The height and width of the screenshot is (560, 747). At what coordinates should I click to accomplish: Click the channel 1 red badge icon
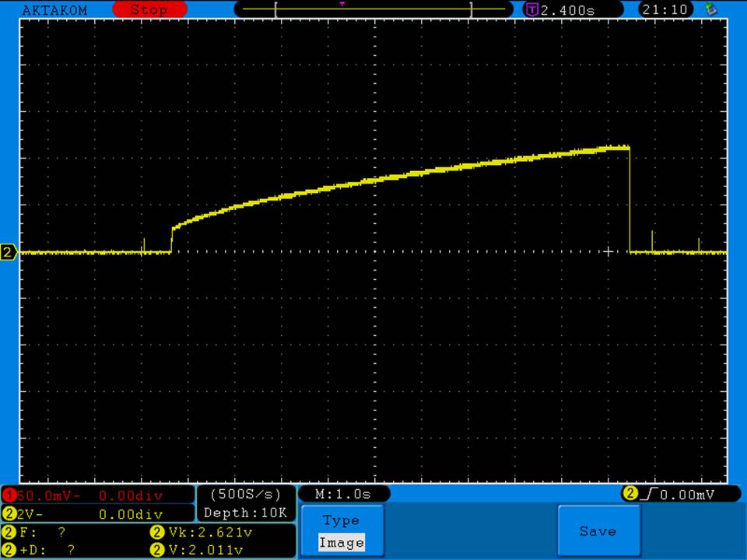click(9, 495)
